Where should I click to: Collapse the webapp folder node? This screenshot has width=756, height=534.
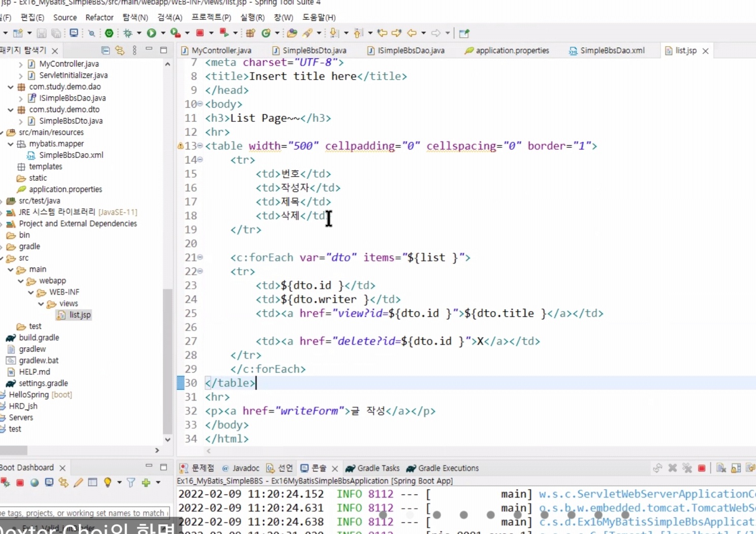(x=21, y=281)
